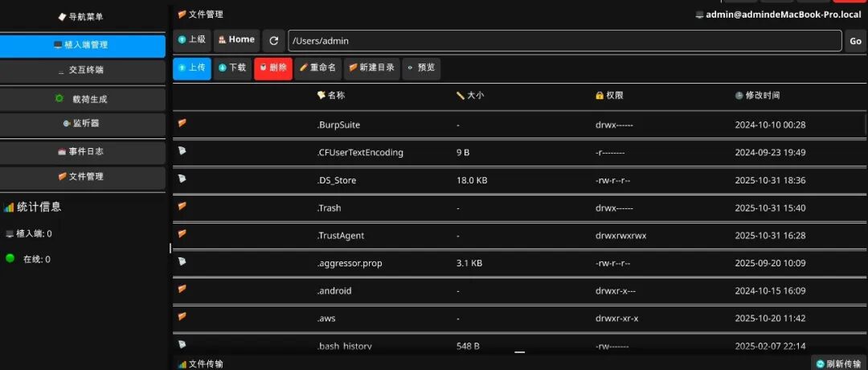Image resolution: width=868 pixels, height=370 pixels.
Task: Click the Home button
Action: click(236, 40)
